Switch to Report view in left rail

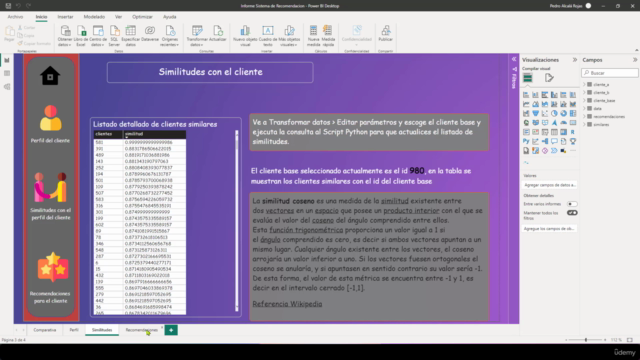(7, 60)
